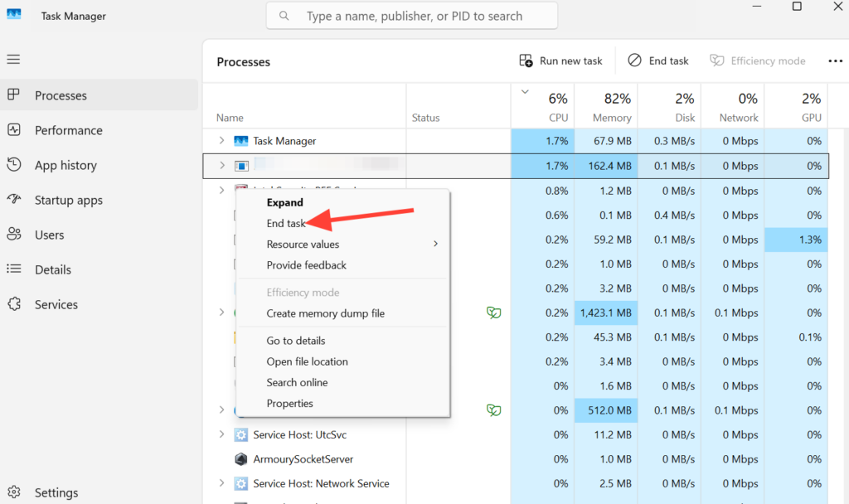Click the search magnifier icon
849x504 pixels.
pos(284,16)
